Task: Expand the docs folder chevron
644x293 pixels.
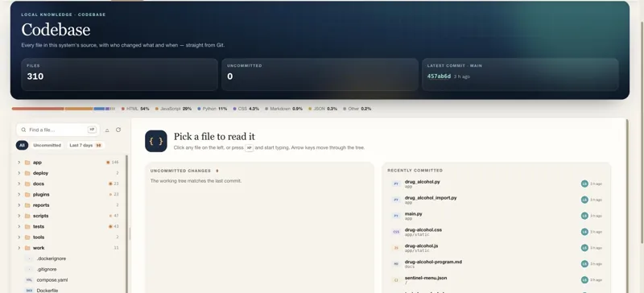Action: (19, 184)
